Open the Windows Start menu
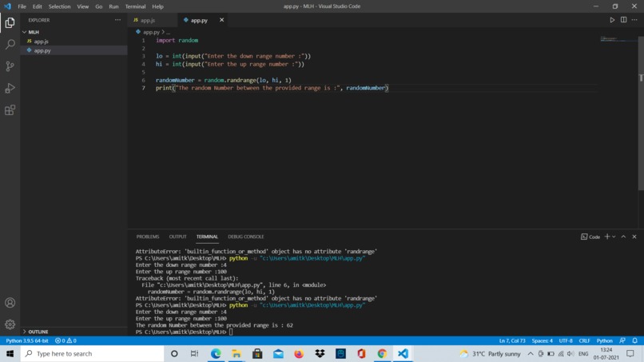 tap(10, 353)
